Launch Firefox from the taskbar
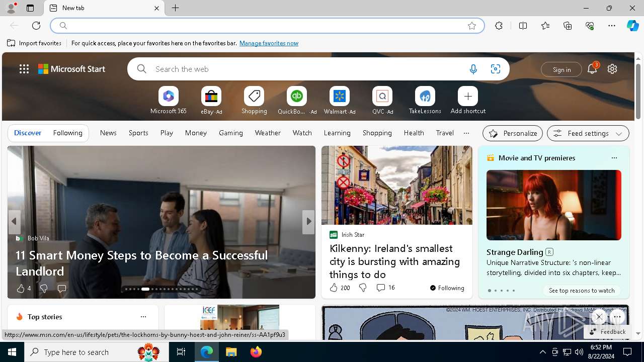The width and height of the screenshot is (644, 362). click(256, 352)
